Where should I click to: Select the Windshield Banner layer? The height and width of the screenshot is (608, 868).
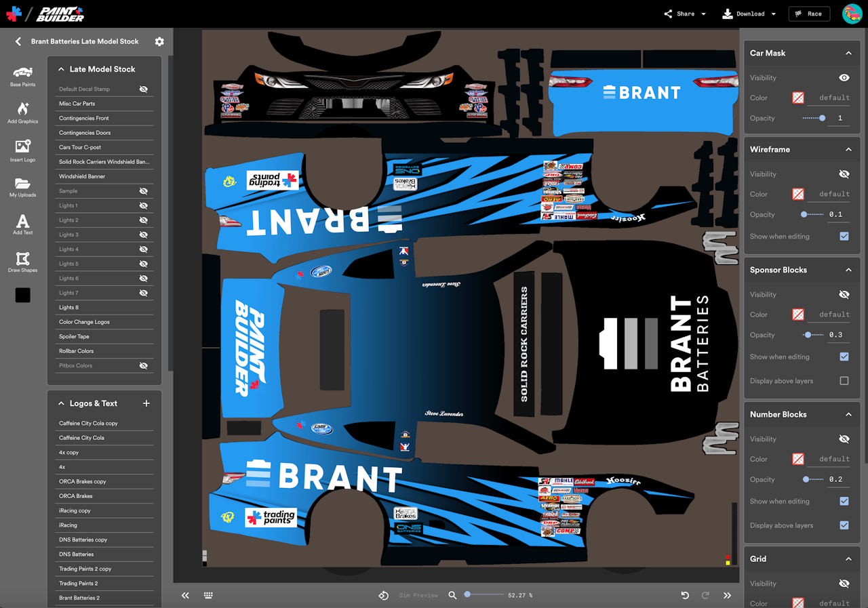point(104,176)
